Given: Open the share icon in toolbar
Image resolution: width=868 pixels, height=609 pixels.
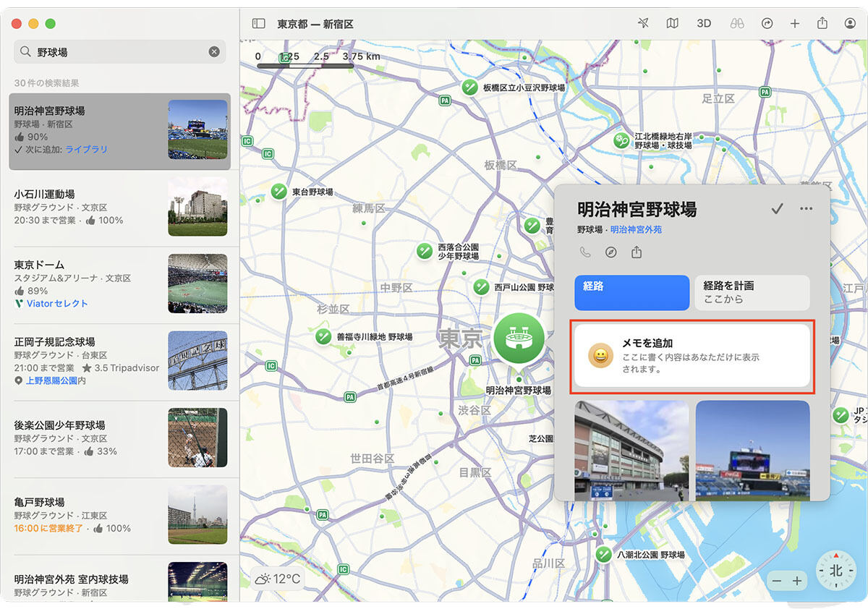Looking at the screenshot, I should pyautogui.click(x=822, y=23).
